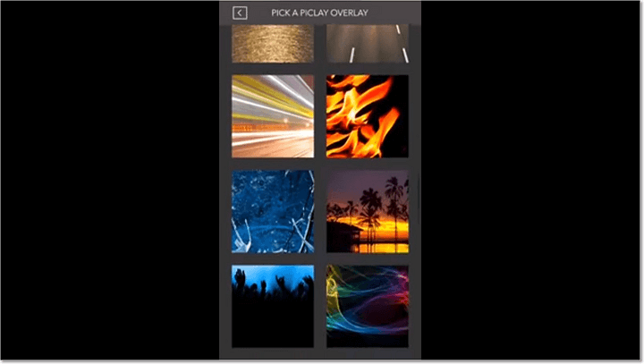Image resolution: width=644 pixels, height=364 pixels.
Task: Pick the dark highway with white dashes
Action: point(368,44)
